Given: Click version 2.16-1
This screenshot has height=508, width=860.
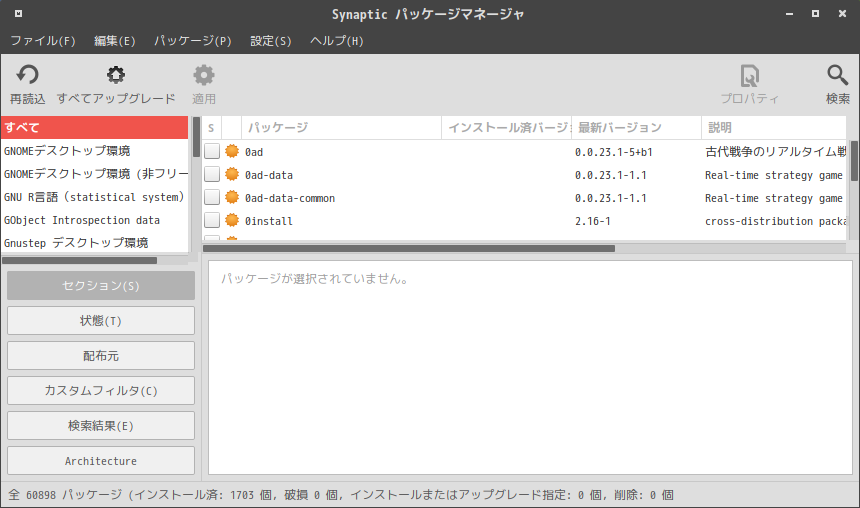Looking at the screenshot, I should point(592,221).
